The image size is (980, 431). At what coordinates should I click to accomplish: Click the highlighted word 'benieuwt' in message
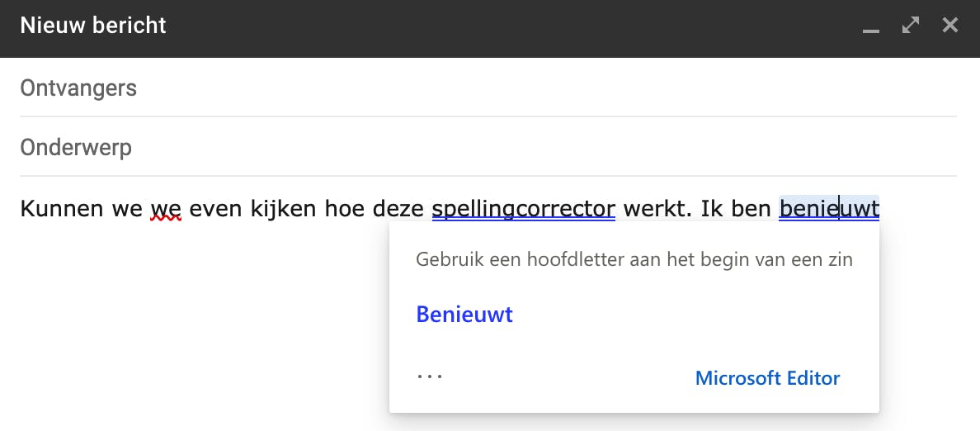828,208
